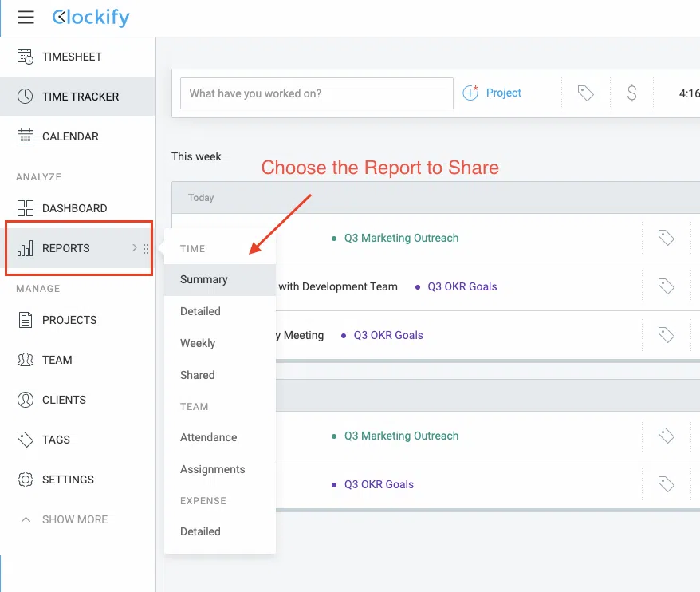Select Summary from the Reports menu
700x592 pixels.
(204, 279)
